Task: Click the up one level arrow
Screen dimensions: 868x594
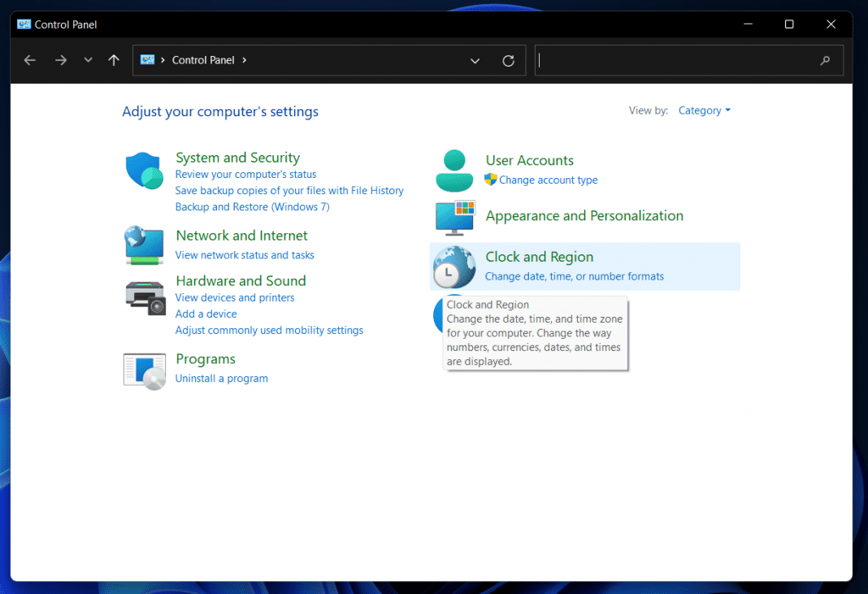Action: tap(114, 59)
